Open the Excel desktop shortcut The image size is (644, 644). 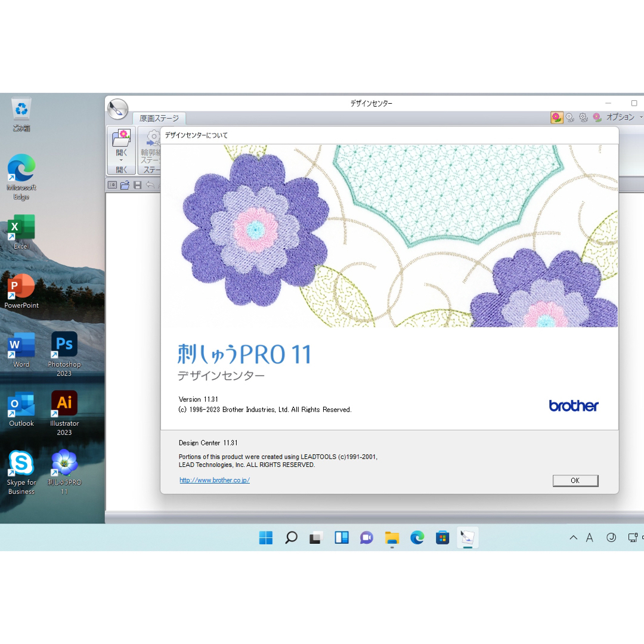click(21, 232)
